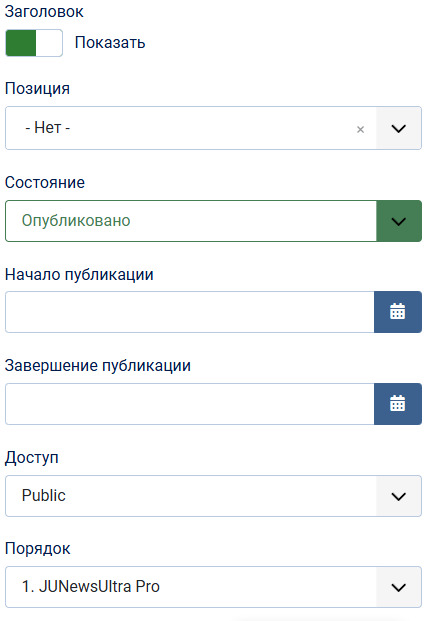
Task: Expand the Позиция dropdown using its chevron
Action: click(399, 128)
